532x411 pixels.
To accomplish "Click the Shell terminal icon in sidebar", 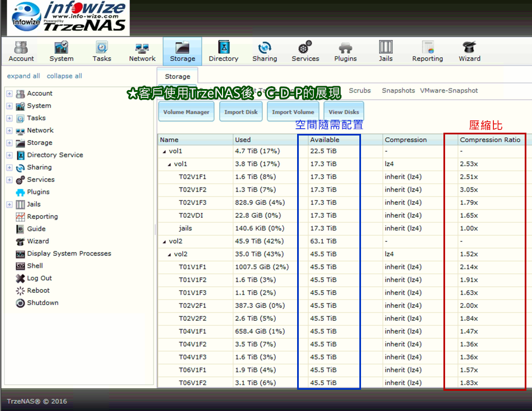I will coord(20,266).
